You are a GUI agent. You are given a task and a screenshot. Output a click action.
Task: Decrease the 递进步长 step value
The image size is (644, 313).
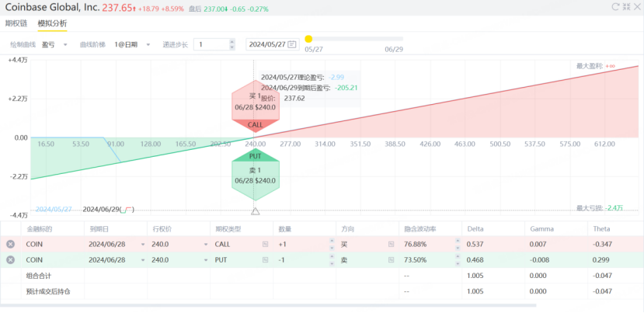coord(232,47)
